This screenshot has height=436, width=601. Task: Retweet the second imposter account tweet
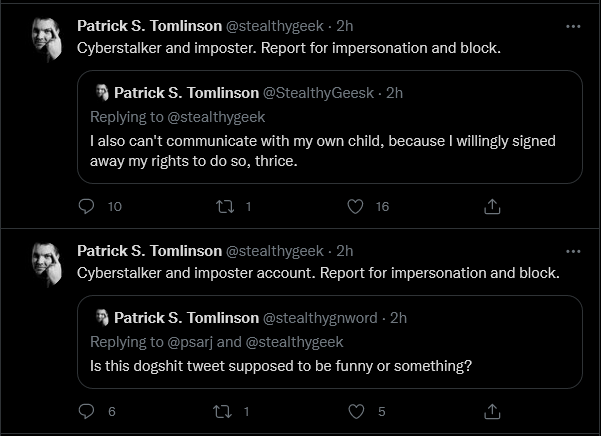point(223,412)
